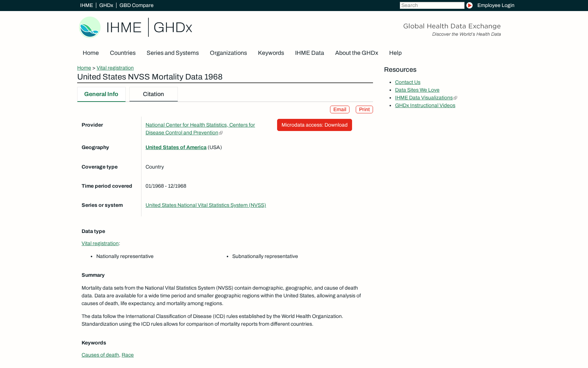Click the external link icon after Disease Control and Prevention
Viewport: 588px width, 368px height.
[221, 133]
